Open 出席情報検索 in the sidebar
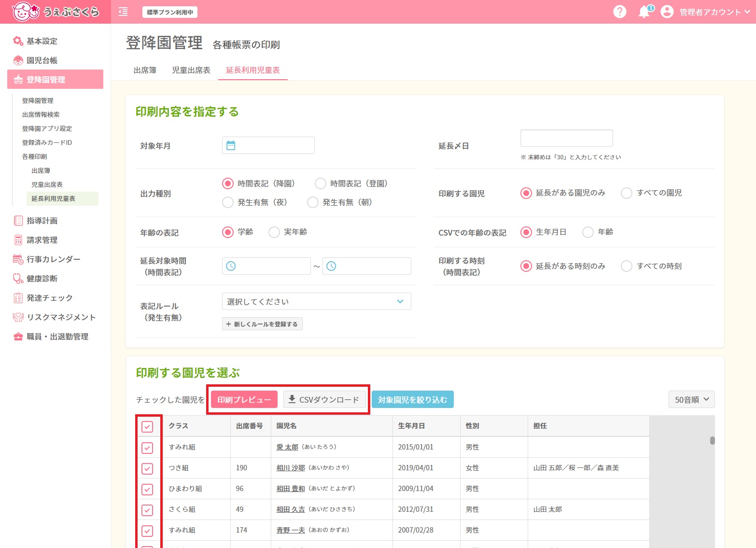The height and width of the screenshot is (548, 756). pyautogui.click(x=41, y=114)
